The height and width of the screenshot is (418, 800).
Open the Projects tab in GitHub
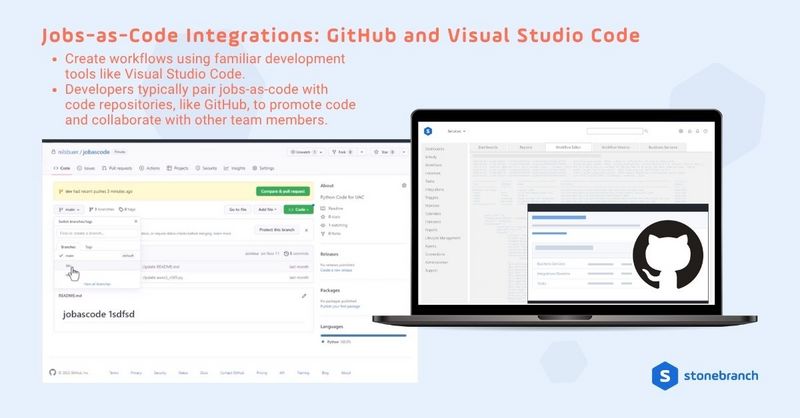pos(178,168)
